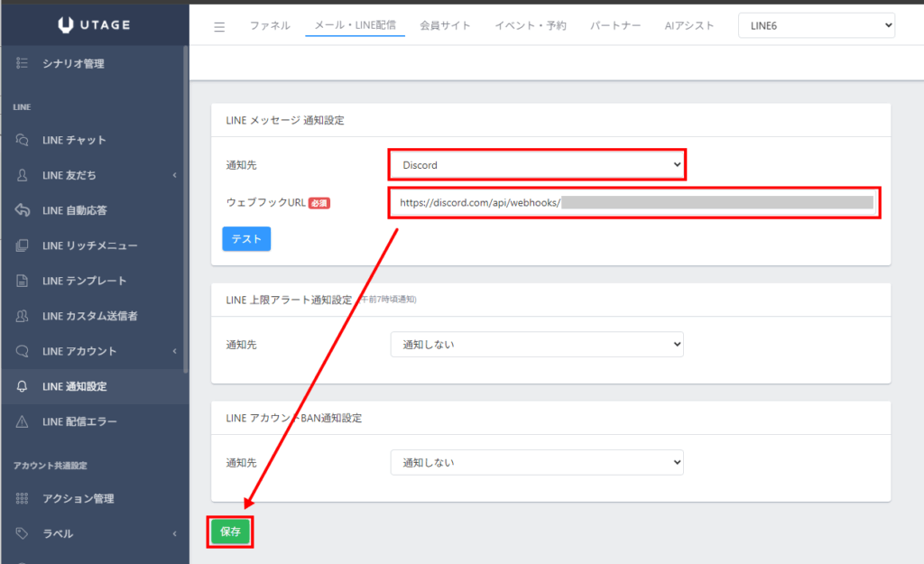Open LINE チャット via its chat icon
Image resolution: width=924 pixels, height=564 pixels.
point(23,140)
